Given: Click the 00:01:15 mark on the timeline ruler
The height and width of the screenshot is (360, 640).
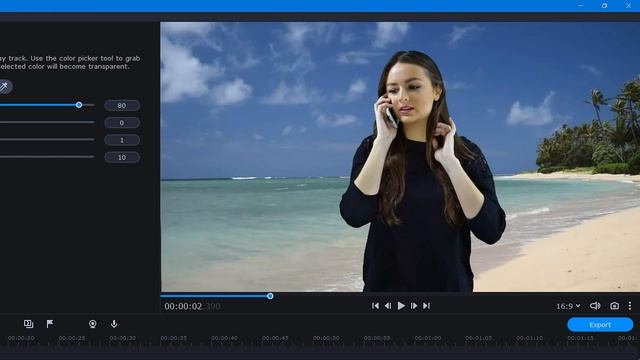Looking at the screenshot, I should point(580,338).
